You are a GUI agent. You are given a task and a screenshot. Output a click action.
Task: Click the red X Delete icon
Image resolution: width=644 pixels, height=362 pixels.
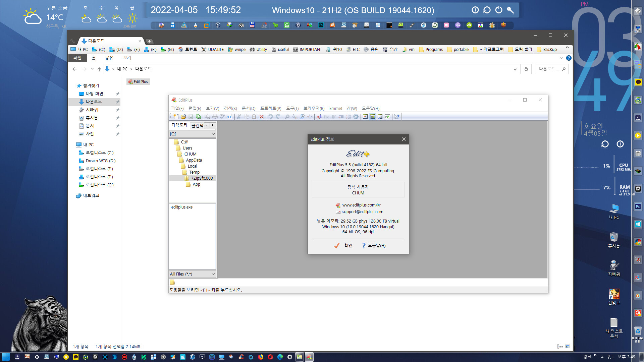point(261,117)
